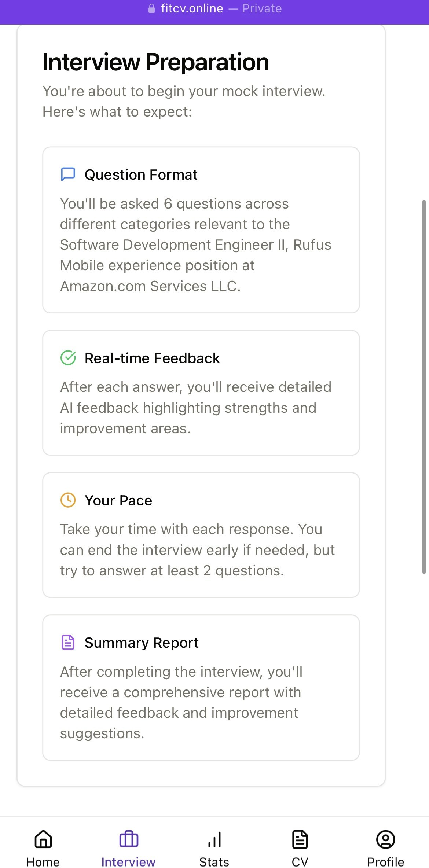The image size is (429, 868).
Task: Click the purple Summary Report document icon
Action: point(68,642)
